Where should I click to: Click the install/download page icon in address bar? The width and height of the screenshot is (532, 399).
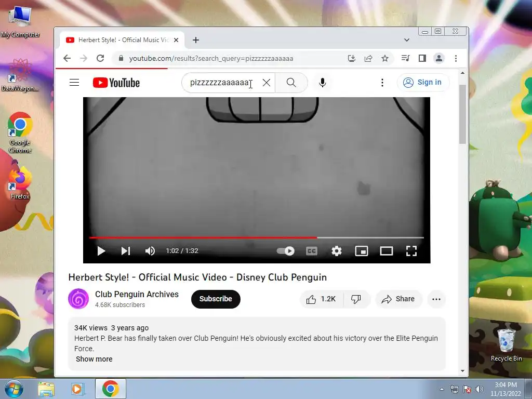[352, 58]
